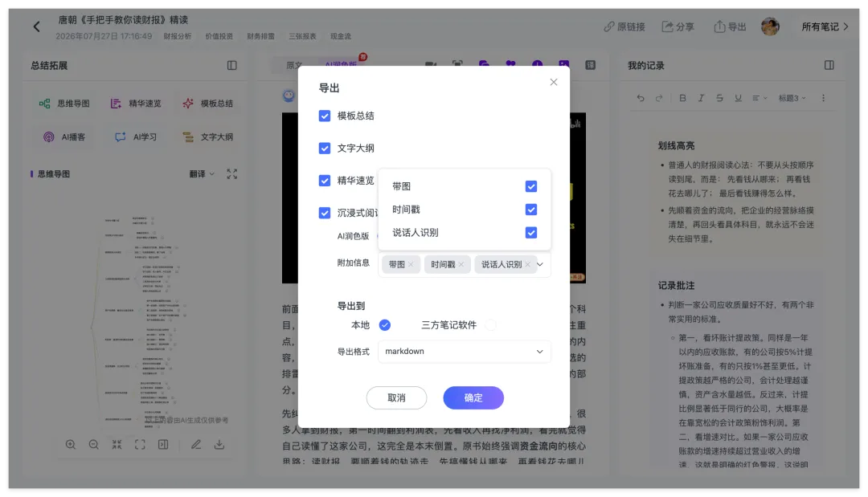The image size is (868, 497).
Task: Click the 现金流 tag
Action: coord(341,36)
